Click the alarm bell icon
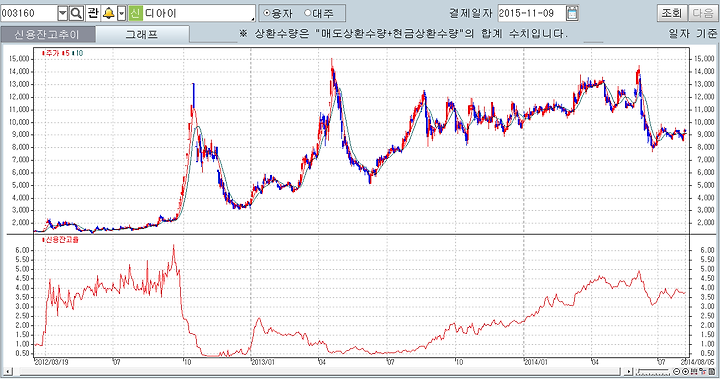720x379 pixels. pos(109,13)
